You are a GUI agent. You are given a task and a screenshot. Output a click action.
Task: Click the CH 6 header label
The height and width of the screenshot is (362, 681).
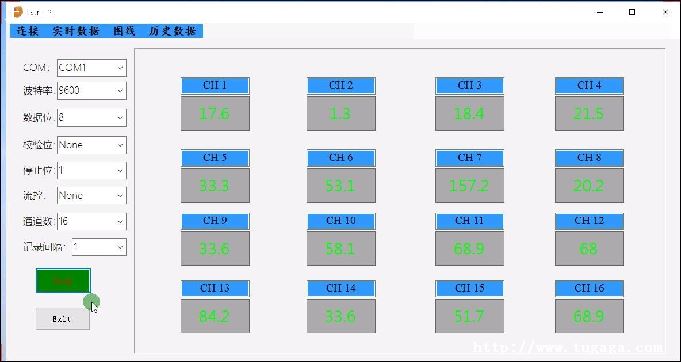click(341, 158)
